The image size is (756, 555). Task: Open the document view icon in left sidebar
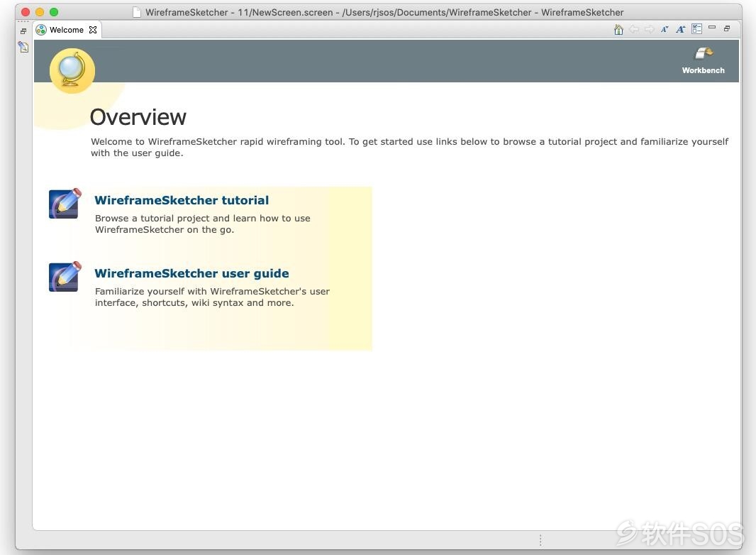tap(23, 47)
